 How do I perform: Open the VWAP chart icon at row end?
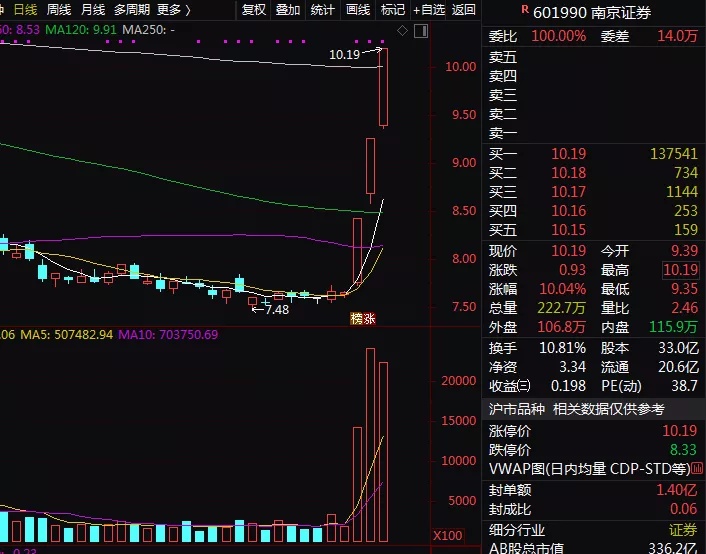coord(697,468)
